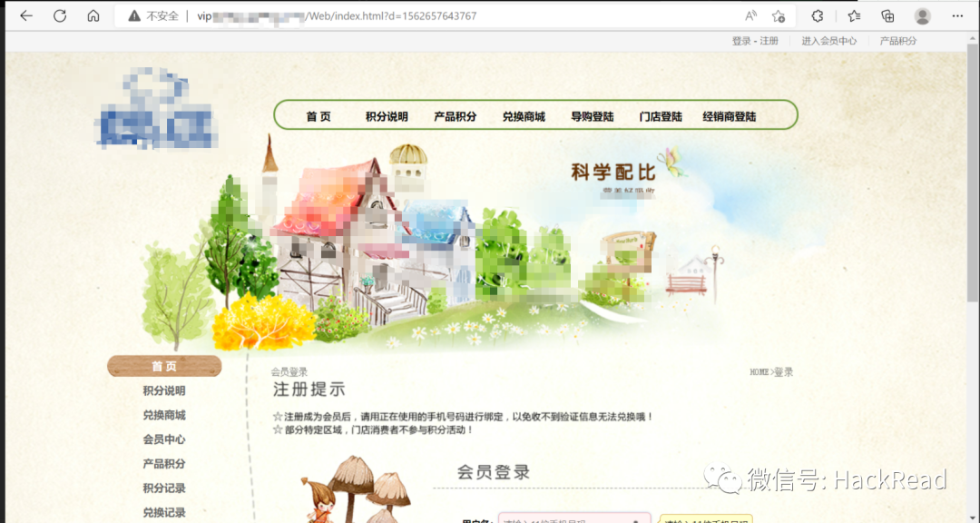Screen dimensions: 980x523
Task: Open the browser settings and more menu
Action: (x=957, y=16)
